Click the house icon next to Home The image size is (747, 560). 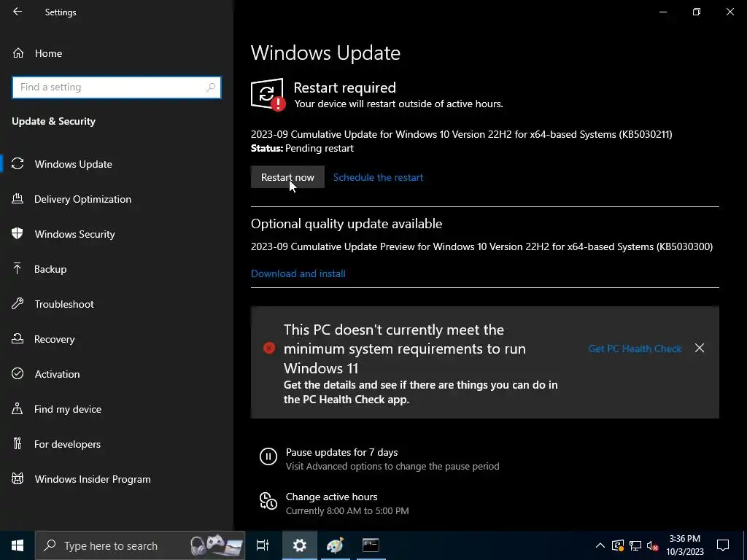(18, 52)
